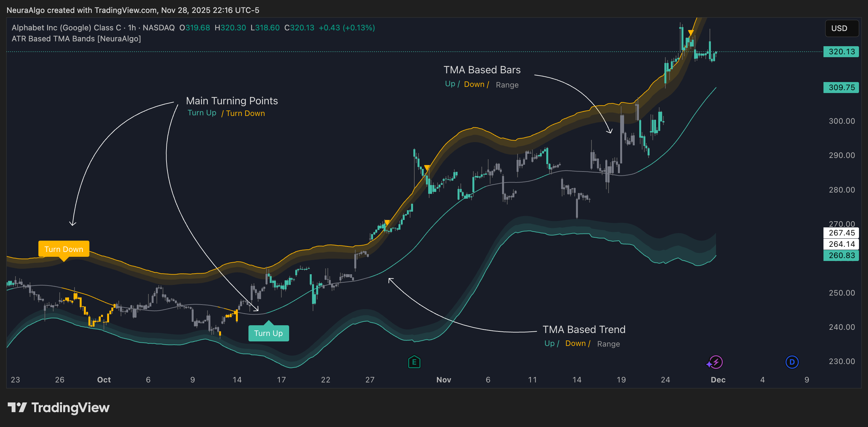Click the Oct label on time axis
Viewport: 868px width, 427px height.
click(104, 380)
